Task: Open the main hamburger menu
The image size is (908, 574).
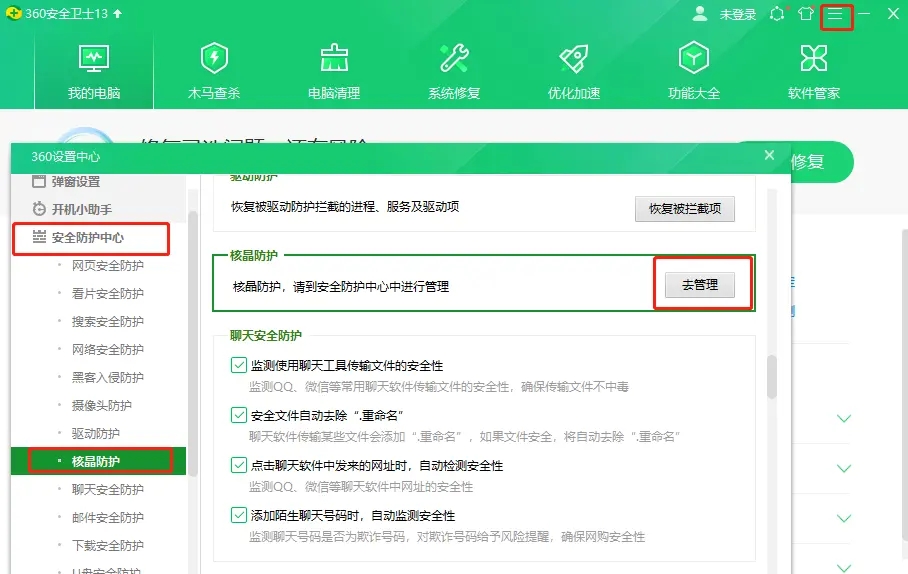Action: point(835,14)
